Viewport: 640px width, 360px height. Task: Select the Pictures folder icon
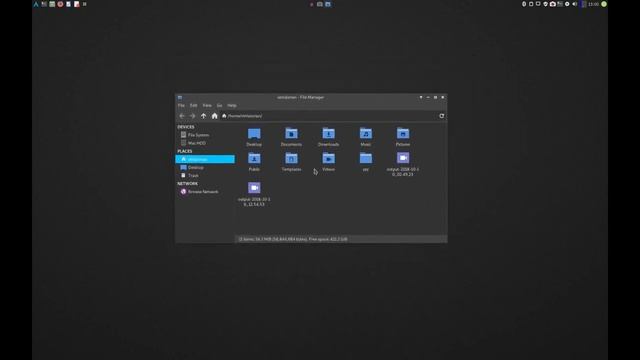click(x=403, y=134)
